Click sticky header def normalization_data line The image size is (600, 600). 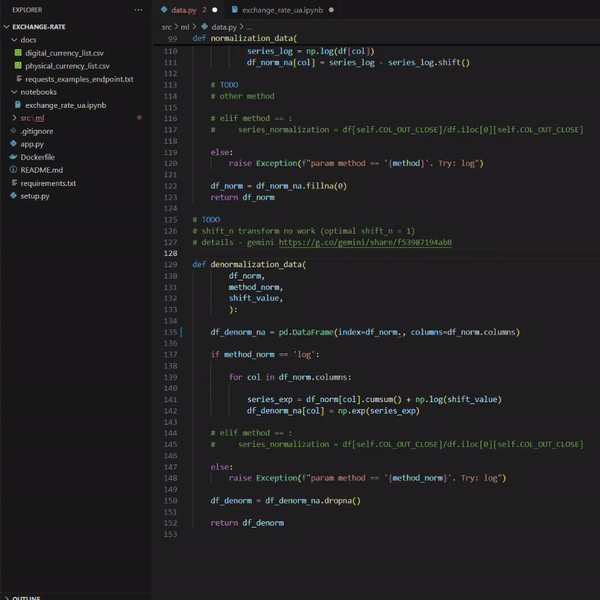pyautogui.click(x=245, y=38)
